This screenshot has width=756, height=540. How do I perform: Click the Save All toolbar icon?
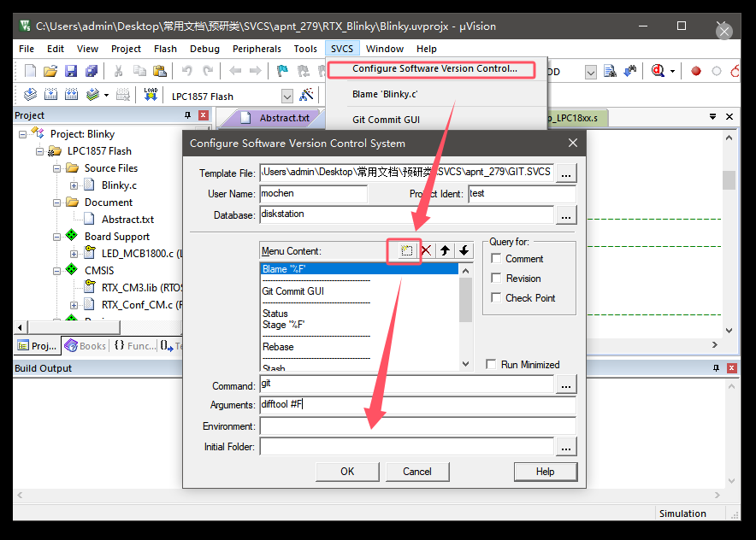[x=91, y=71]
